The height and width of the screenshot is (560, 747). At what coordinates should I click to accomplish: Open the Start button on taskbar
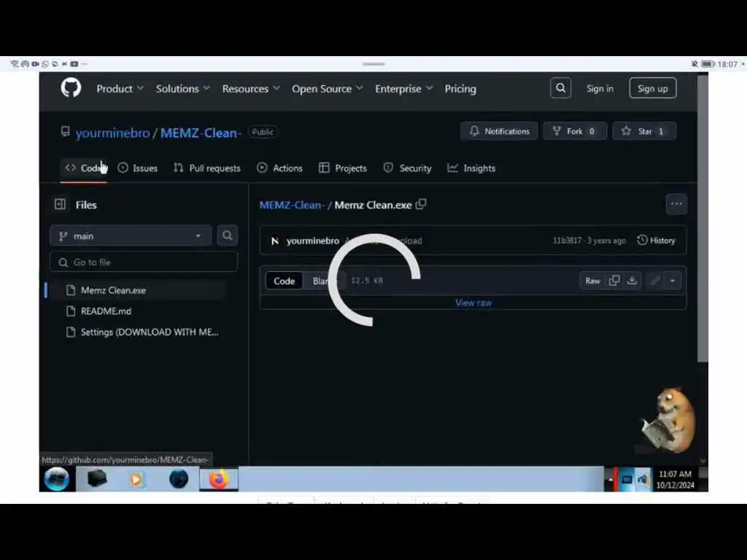point(57,478)
